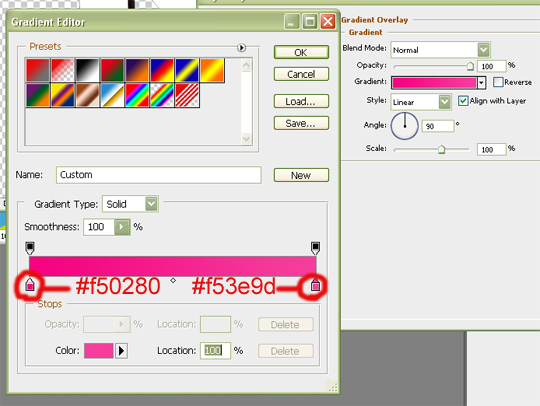Open the Style dropdown set to Linear

[x=445, y=102]
